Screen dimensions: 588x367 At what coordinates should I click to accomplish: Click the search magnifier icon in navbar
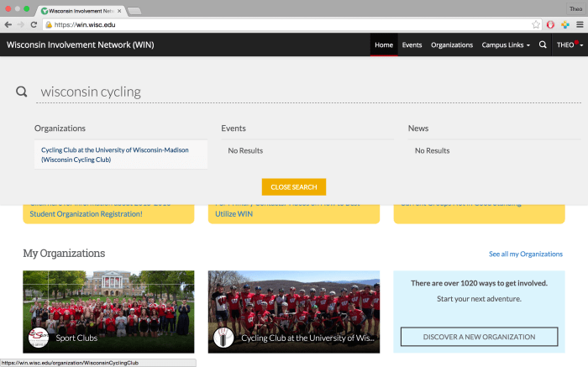543,45
